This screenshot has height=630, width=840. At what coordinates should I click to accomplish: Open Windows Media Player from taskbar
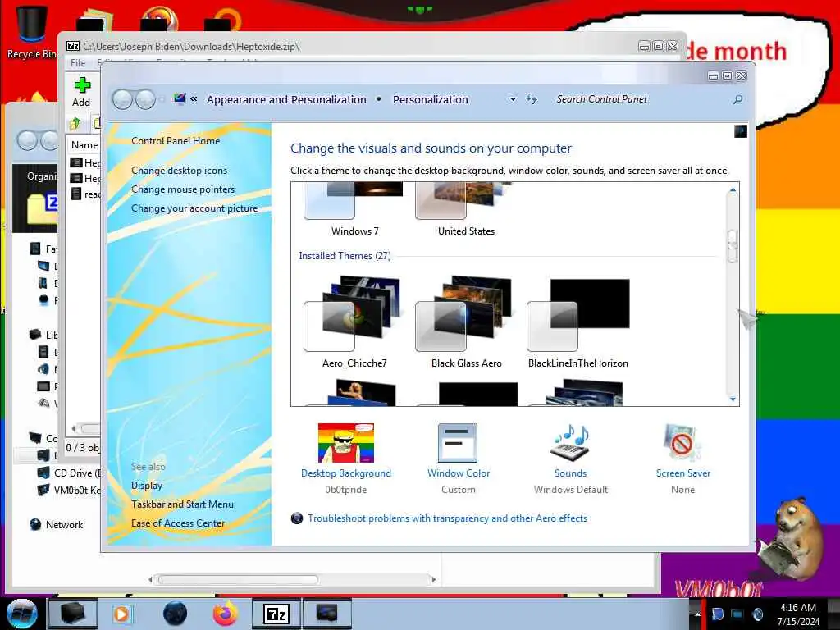[123, 614]
